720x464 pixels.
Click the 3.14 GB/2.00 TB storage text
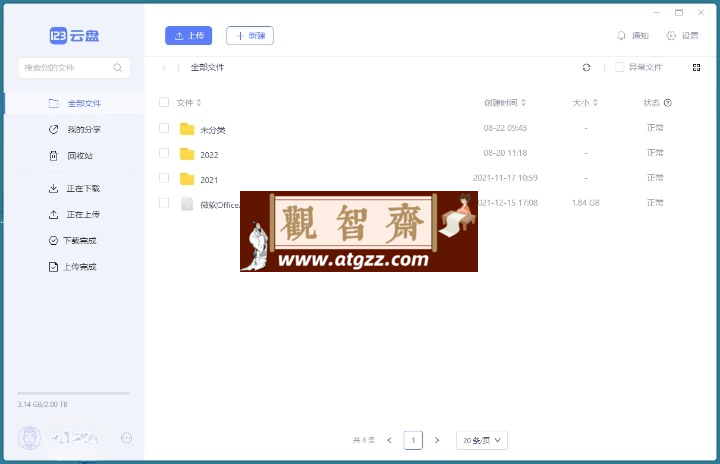(43, 404)
